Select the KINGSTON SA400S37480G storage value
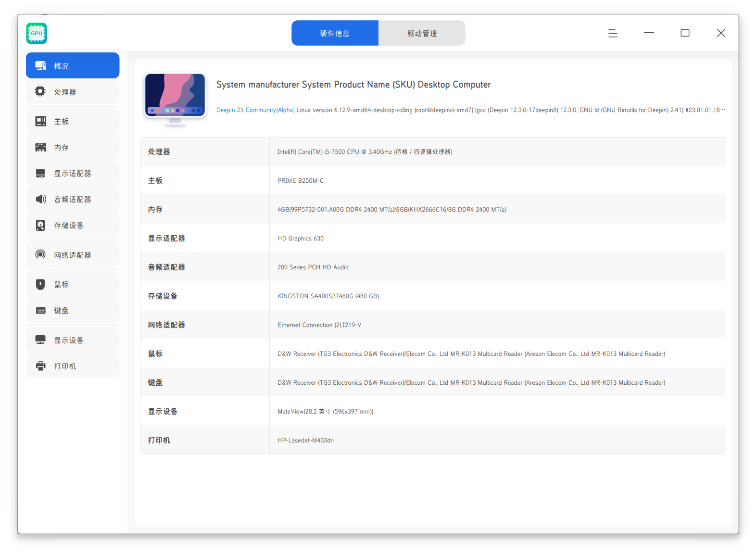 click(x=328, y=296)
